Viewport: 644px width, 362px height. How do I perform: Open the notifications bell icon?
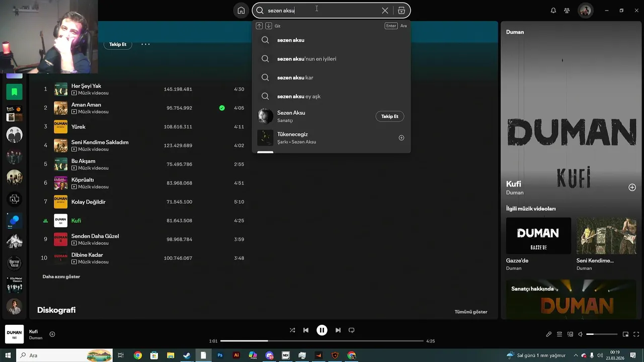[553, 11]
